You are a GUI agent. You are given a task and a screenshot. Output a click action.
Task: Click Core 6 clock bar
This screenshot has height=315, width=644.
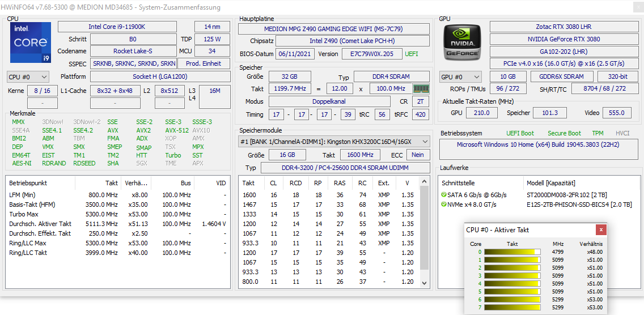coord(512,299)
